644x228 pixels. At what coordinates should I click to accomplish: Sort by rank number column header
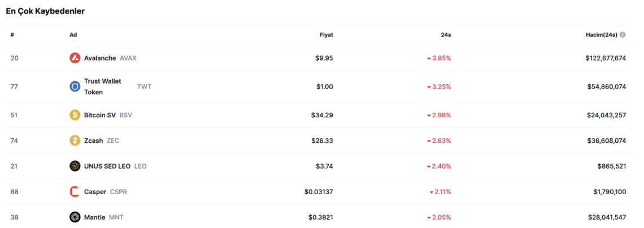[x=12, y=35]
